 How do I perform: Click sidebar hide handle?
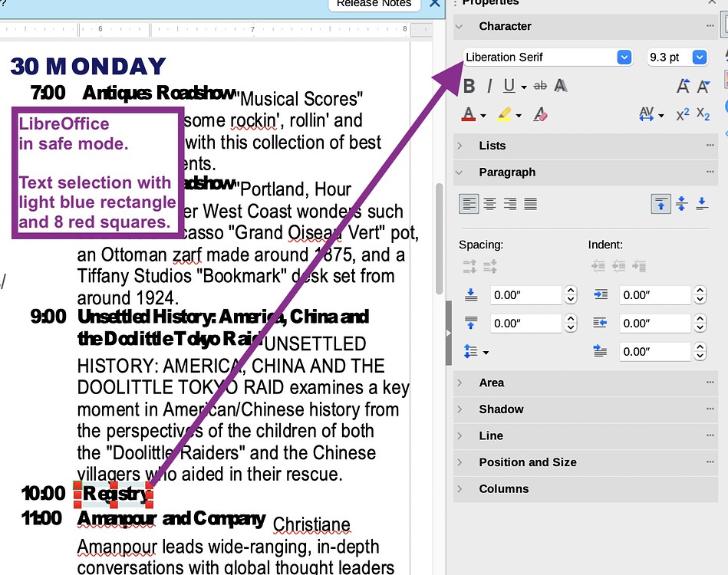click(x=449, y=333)
